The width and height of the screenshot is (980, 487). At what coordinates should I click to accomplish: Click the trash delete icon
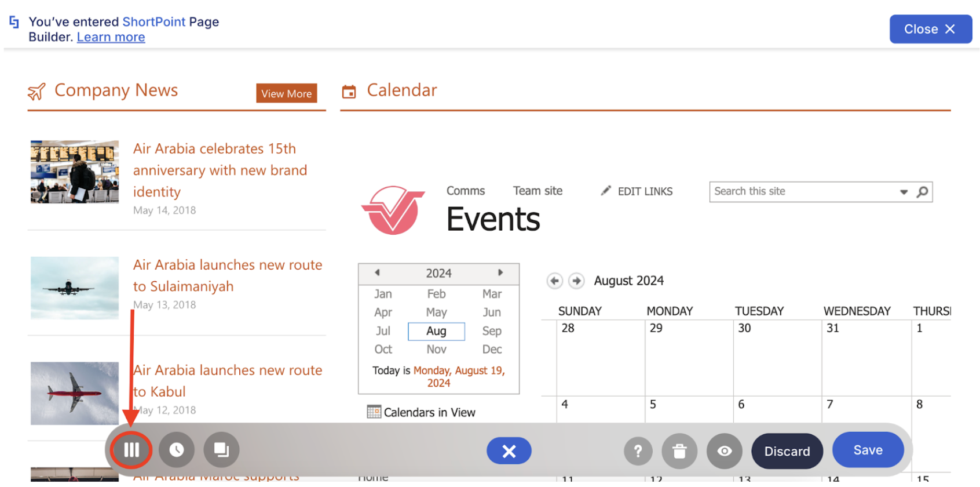click(x=680, y=451)
